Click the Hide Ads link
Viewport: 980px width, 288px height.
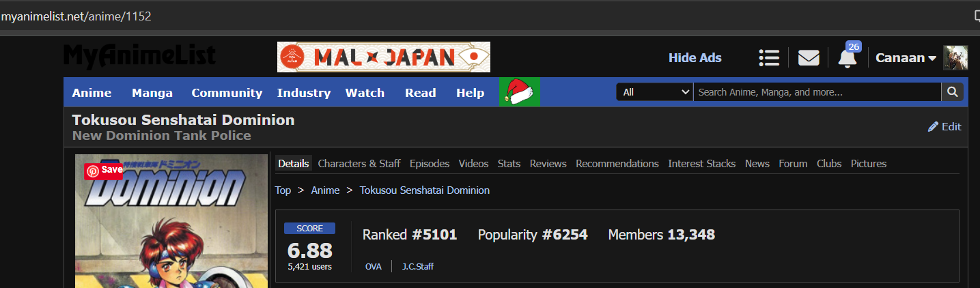[695, 58]
